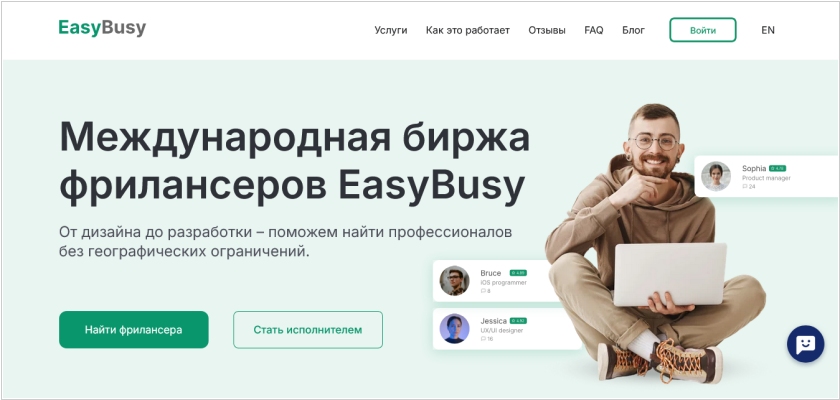Click the comments icon on Jessica's card
This screenshot has height=400, width=840.
[x=483, y=339]
